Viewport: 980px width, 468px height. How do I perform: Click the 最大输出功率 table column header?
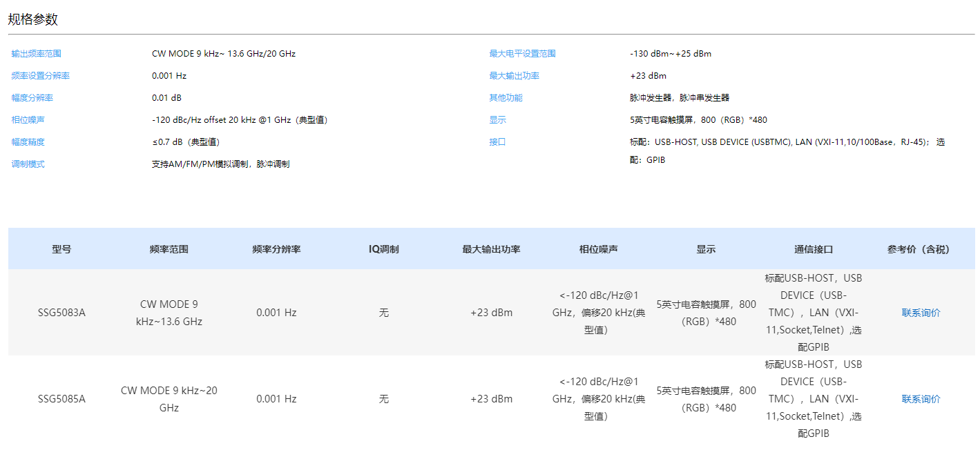[x=492, y=249]
